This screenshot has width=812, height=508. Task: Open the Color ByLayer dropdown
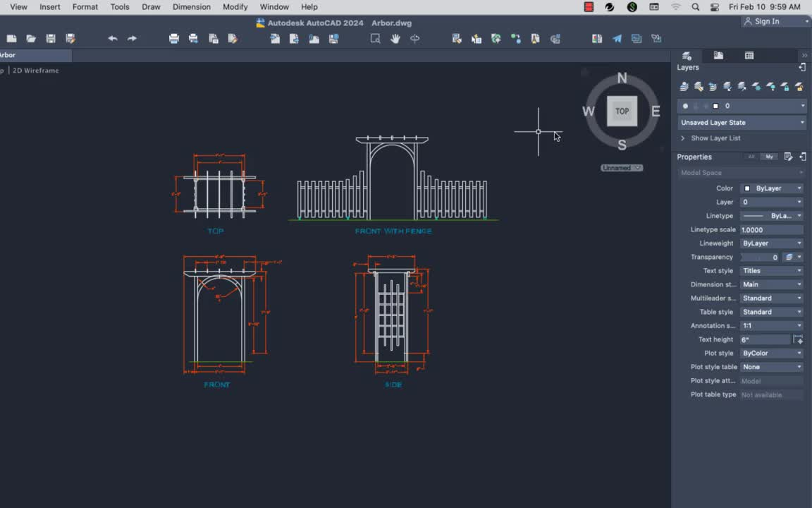[772, 188]
